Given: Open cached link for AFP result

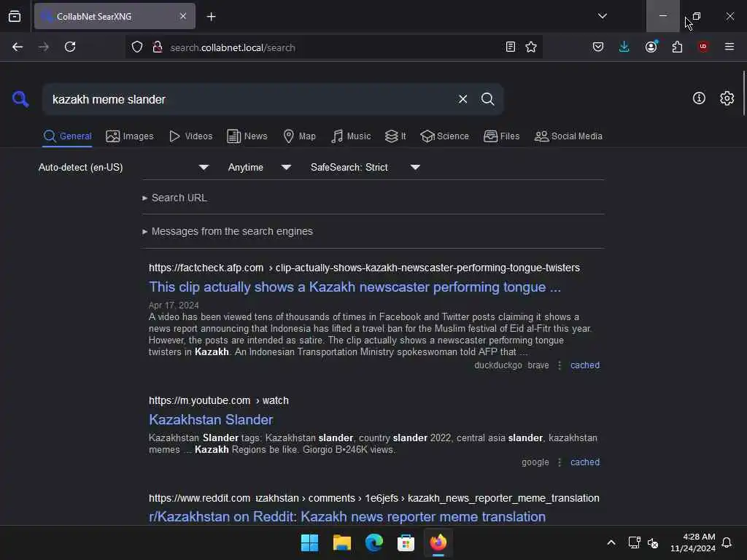Looking at the screenshot, I should click(x=584, y=365).
